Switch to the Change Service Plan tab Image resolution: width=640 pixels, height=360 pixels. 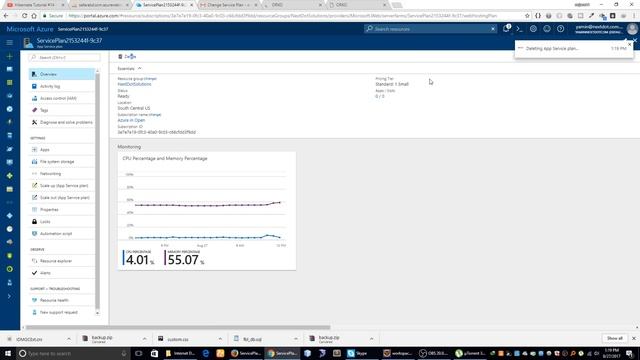click(229, 5)
